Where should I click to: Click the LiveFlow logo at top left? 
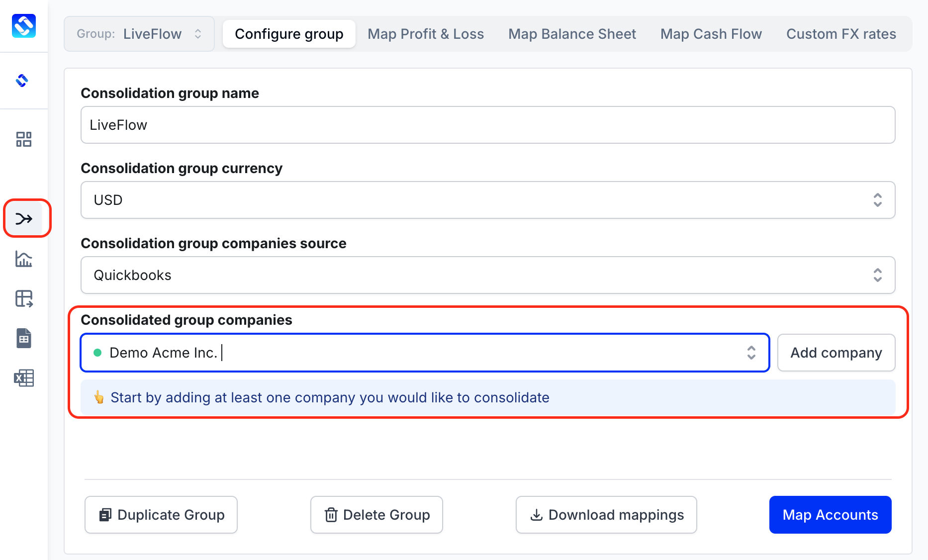click(24, 26)
